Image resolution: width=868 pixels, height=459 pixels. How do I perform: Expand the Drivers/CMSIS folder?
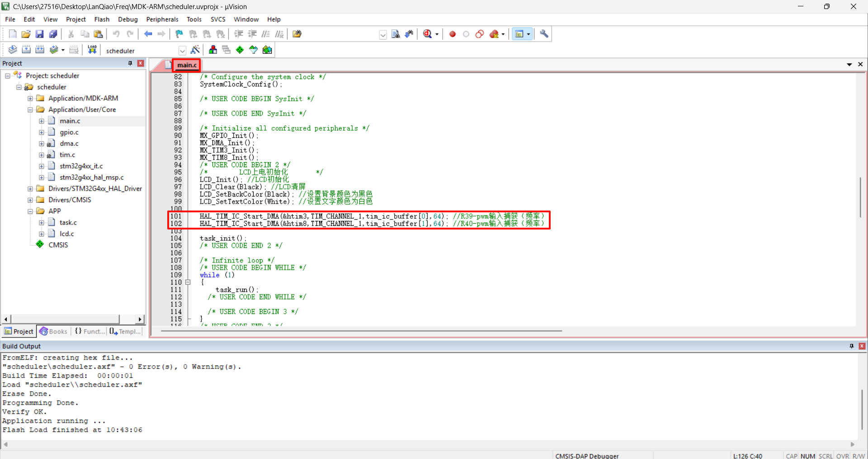coord(30,200)
